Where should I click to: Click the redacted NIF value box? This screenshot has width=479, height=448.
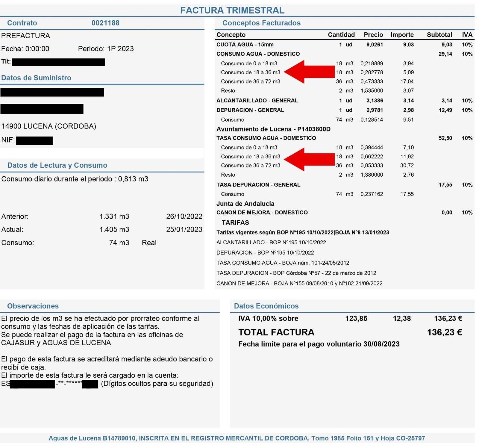click(x=34, y=140)
